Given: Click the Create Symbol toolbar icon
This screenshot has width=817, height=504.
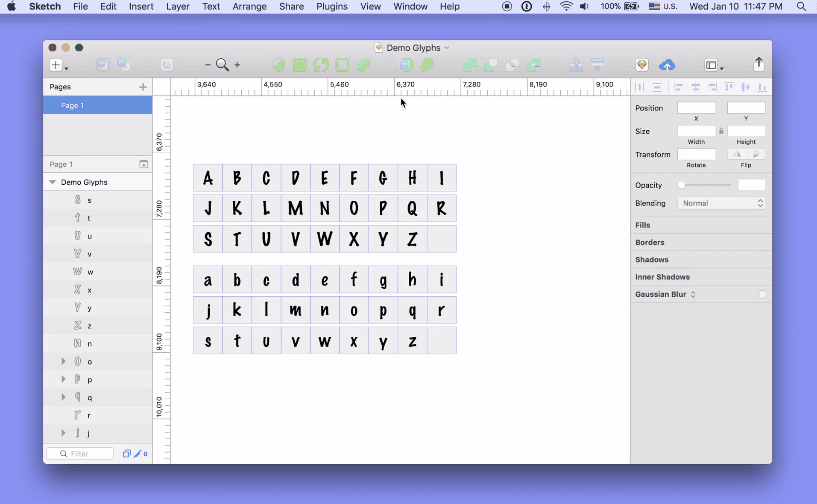Looking at the screenshot, I should 167,65.
